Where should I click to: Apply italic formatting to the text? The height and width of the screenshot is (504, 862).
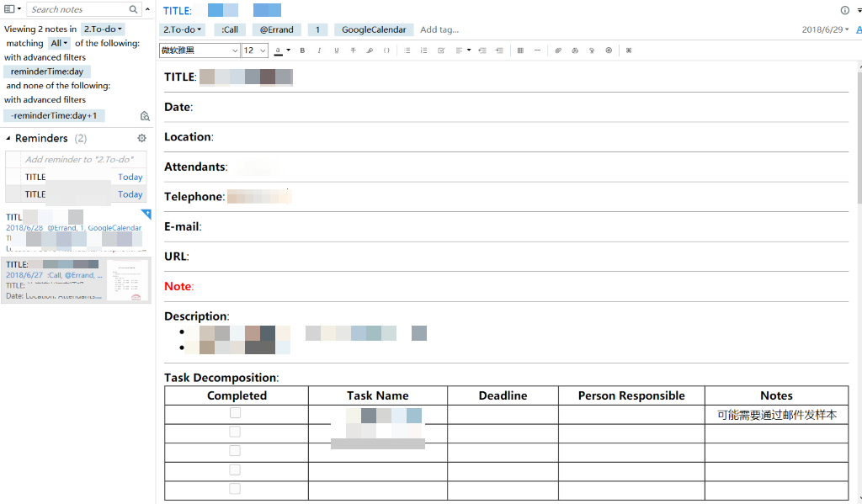click(319, 50)
